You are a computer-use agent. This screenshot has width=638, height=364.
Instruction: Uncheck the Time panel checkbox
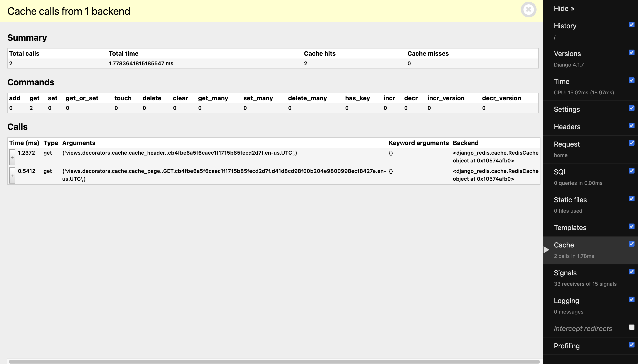tap(631, 80)
